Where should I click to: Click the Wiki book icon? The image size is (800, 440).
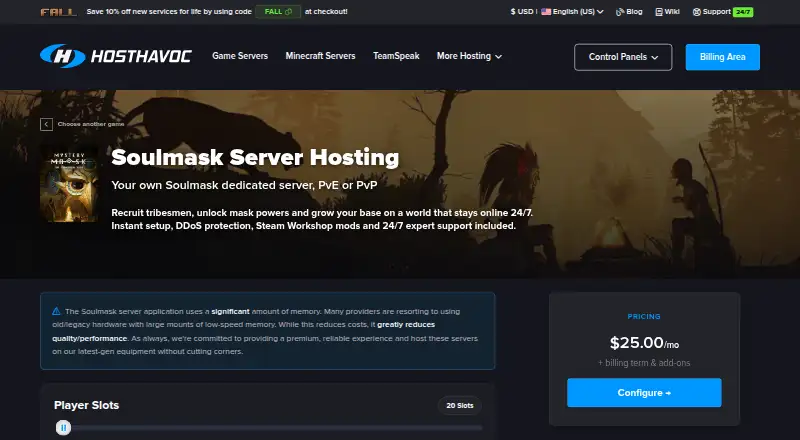(x=659, y=12)
